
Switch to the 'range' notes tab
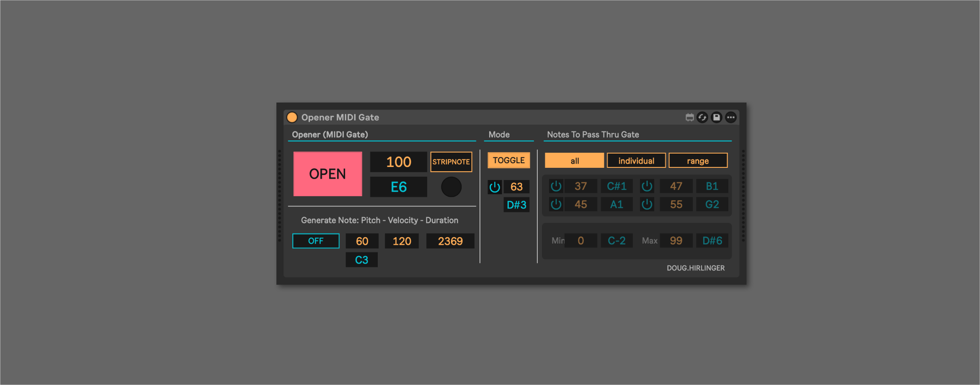[x=698, y=161]
